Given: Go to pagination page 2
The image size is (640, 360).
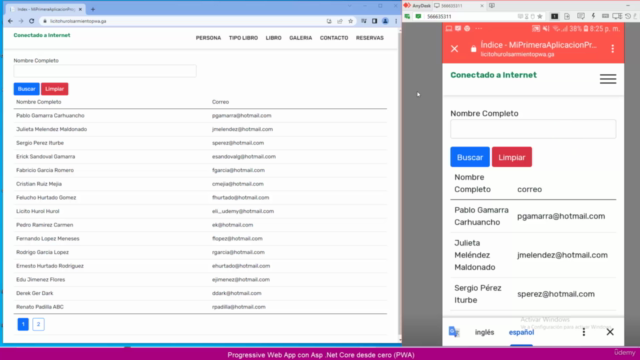Looking at the screenshot, I should click(38, 324).
